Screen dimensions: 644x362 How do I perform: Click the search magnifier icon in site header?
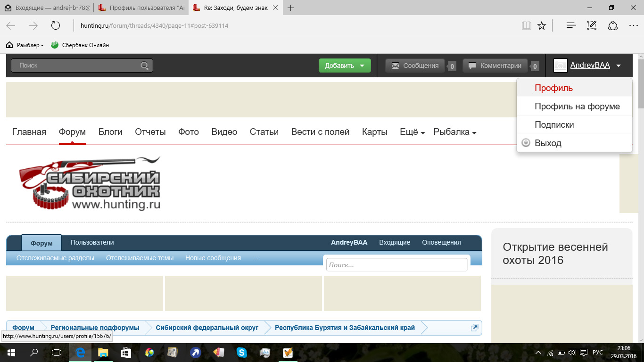coord(145,66)
